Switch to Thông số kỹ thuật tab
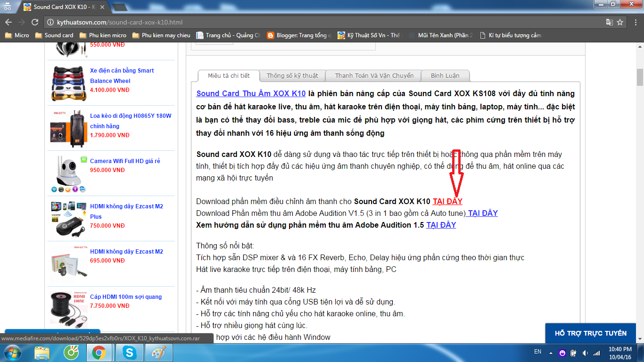Screen dimensions: 644x362 pyautogui.click(x=292, y=75)
